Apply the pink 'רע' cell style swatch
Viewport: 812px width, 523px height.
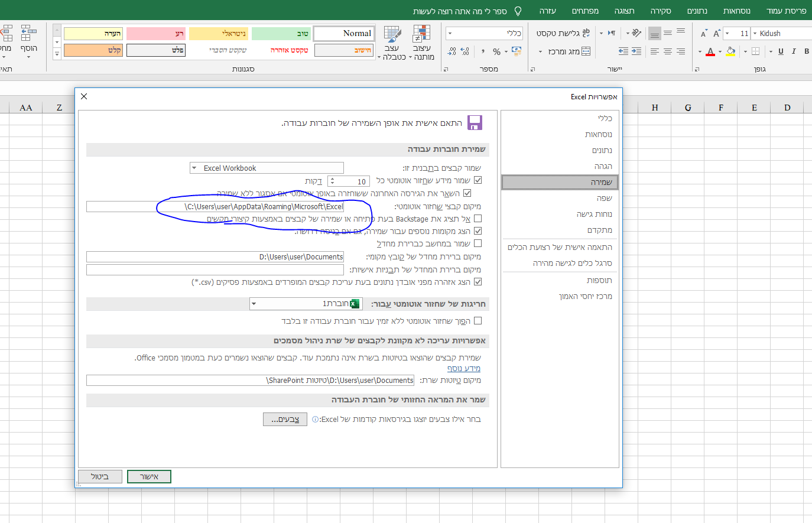pyautogui.click(x=156, y=34)
